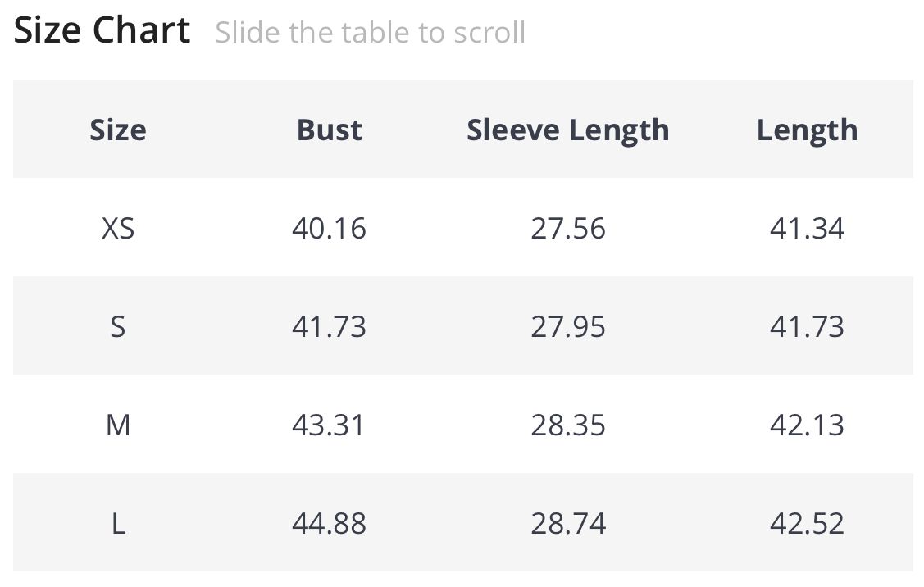Click the XS bust value 40.16
This screenshot has width=924, height=587.
point(329,228)
